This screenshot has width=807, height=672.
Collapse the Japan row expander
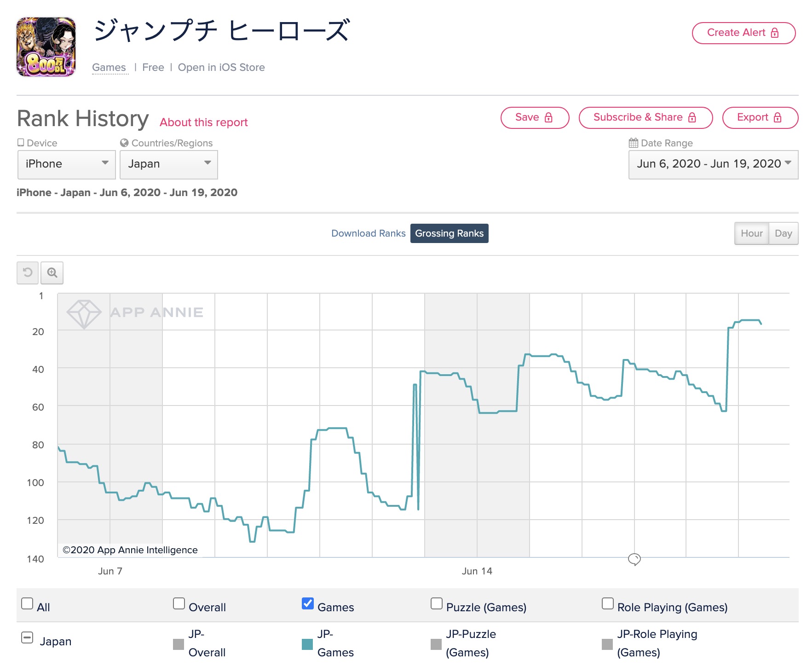click(x=27, y=637)
